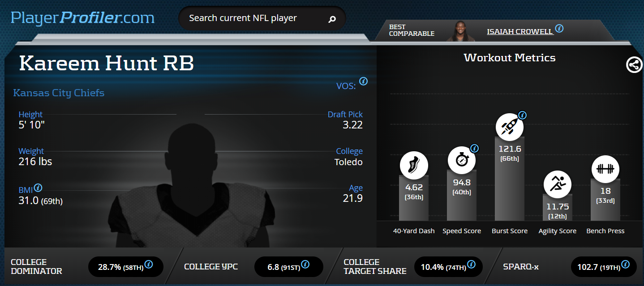644x286 pixels.
Task: Click the Kansas City Chiefs team name
Action: pyautogui.click(x=59, y=93)
